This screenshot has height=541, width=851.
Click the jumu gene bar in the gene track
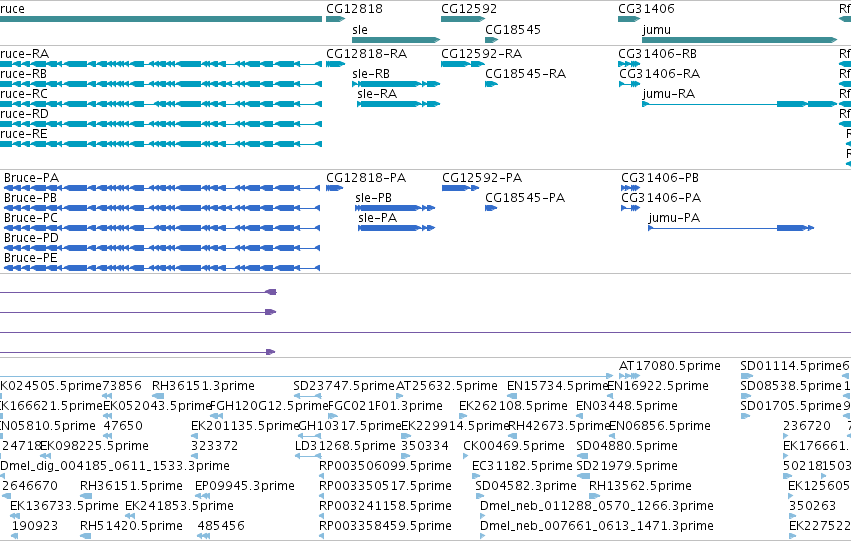(740, 40)
